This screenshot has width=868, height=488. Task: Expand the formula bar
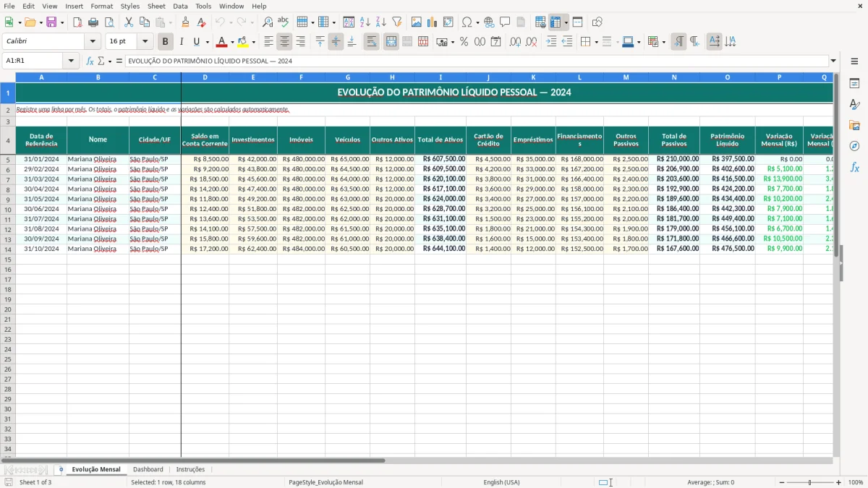coord(833,61)
